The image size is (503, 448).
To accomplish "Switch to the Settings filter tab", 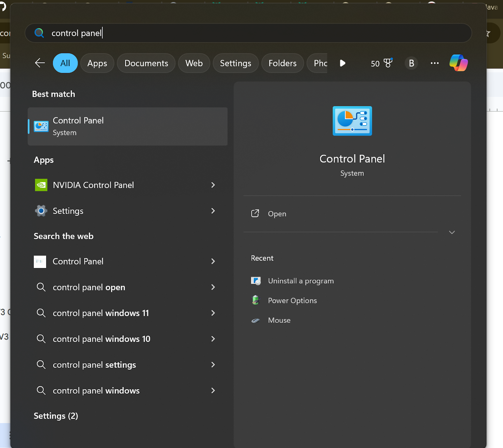I will pos(235,63).
